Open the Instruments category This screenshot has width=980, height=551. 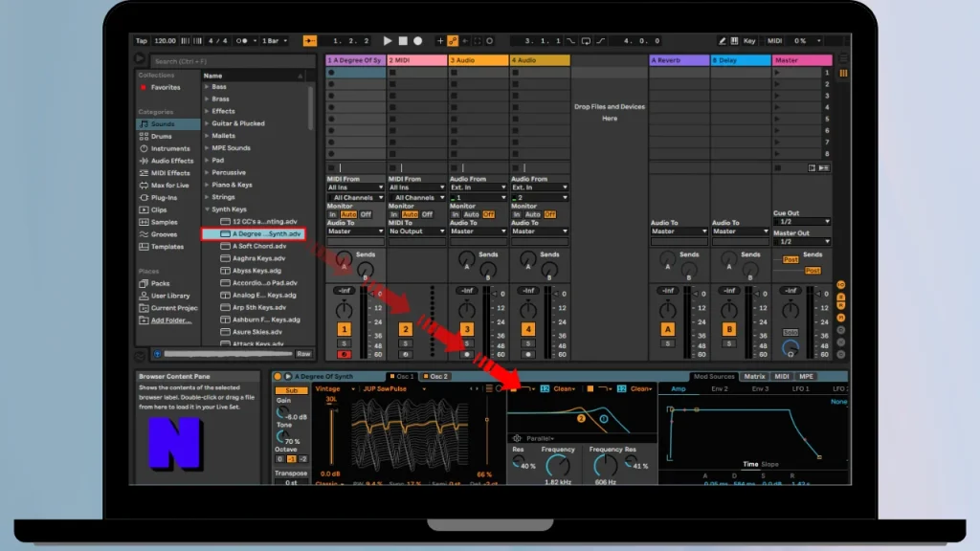pyautogui.click(x=170, y=148)
